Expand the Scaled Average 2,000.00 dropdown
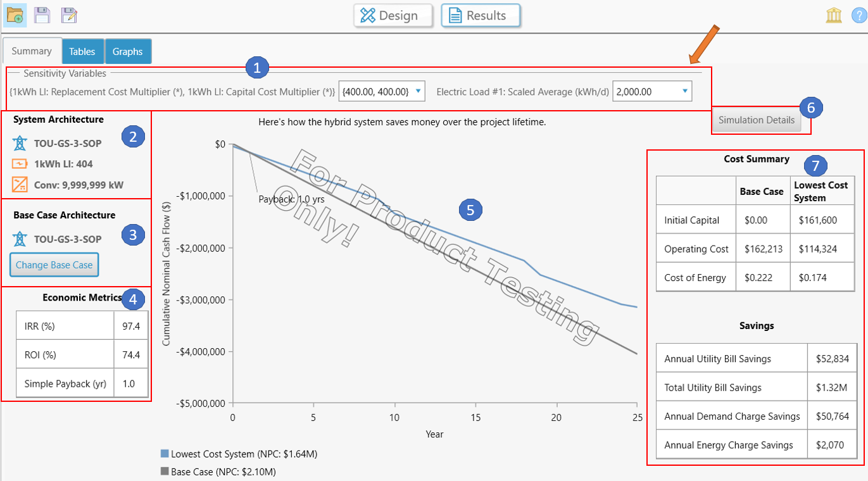This screenshot has height=481, width=868. click(652, 92)
